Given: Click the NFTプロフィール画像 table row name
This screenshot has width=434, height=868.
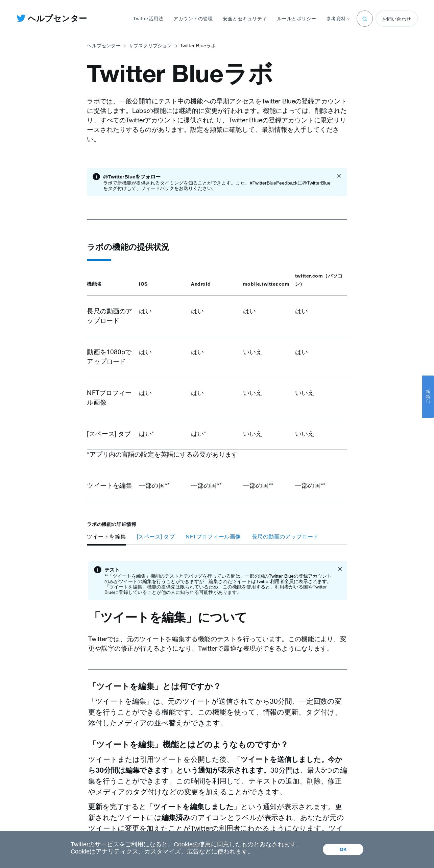Looking at the screenshot, I should coord(109,397).
